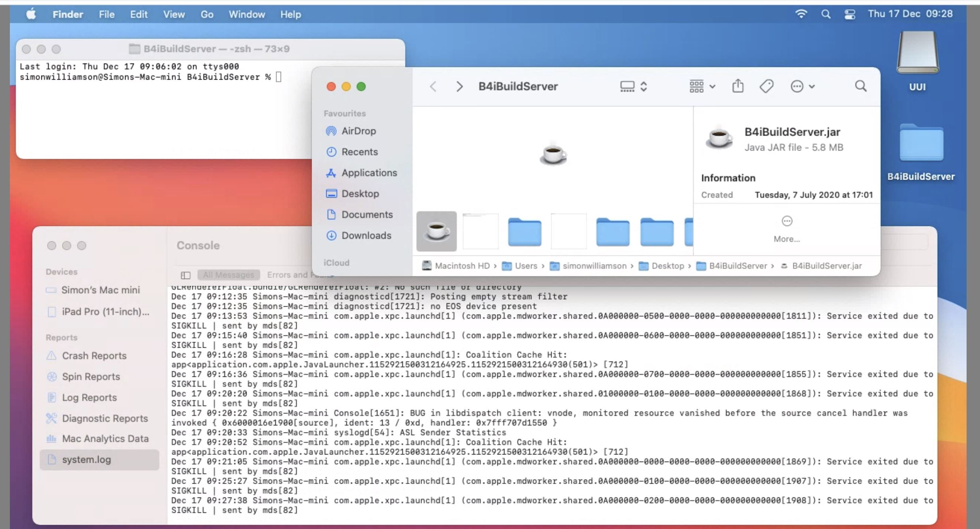Click Macintosh HD in Finder path bar
The image size is (980, 529).
coord(456,266)
